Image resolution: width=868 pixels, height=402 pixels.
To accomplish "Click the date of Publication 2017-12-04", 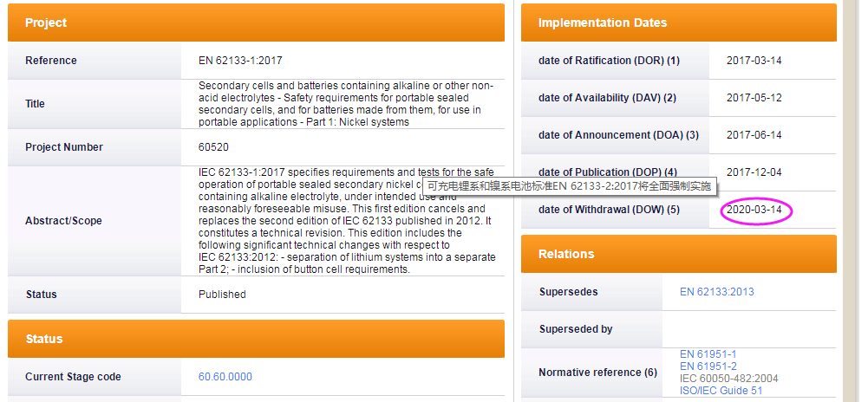I will [754, 172].
